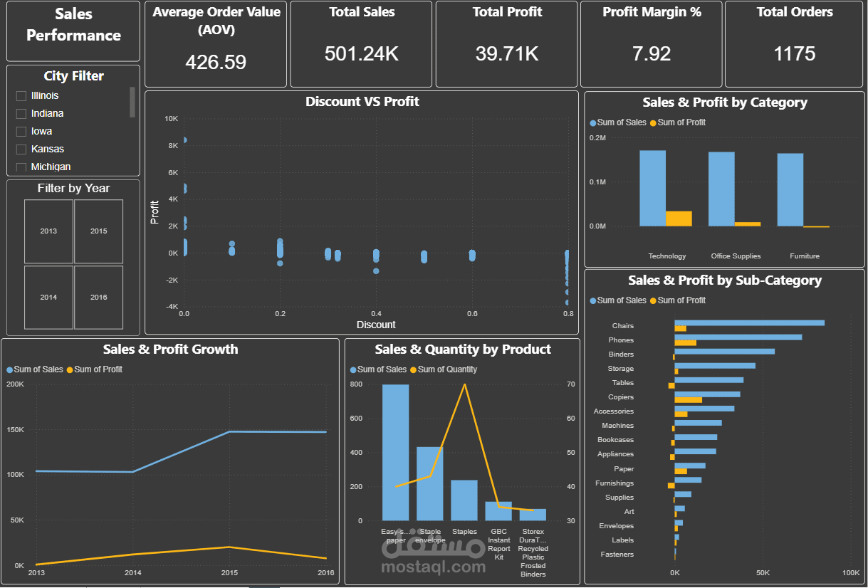Click Sum of Profit legend in Growth chart
Screen dimensions: 868x588
95,369
